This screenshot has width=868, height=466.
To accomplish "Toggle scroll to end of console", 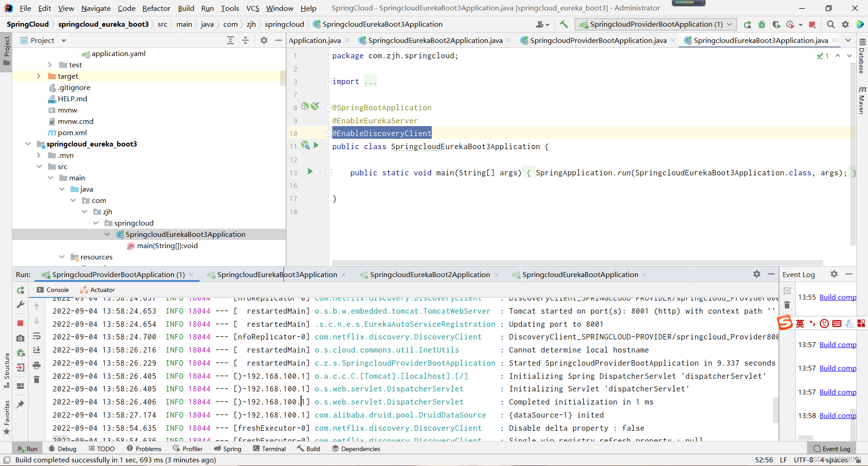I will [x=37, y=350].
